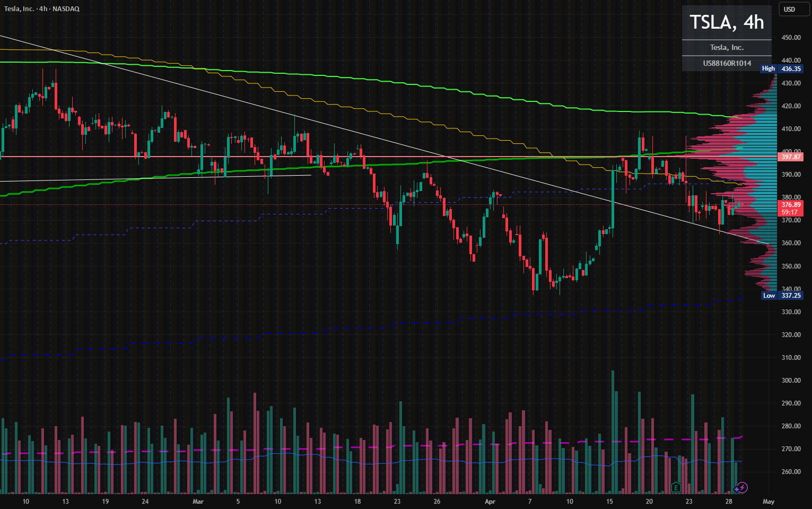
Task: Click the 26 date label on the time axis
Action: pos(437,502)
